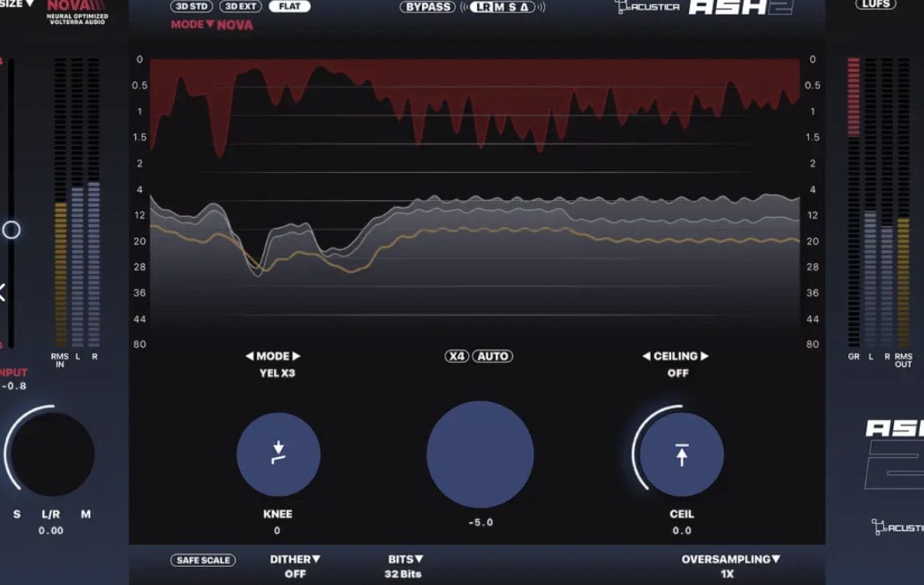
Task: Click the large center threshold knob
Action: click(480, 454)
